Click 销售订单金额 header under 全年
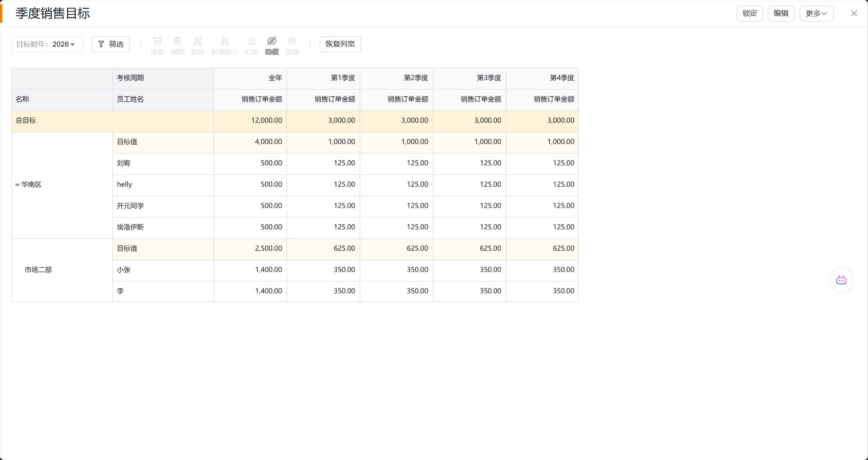 pyautogui.click(x=250, y=99)
